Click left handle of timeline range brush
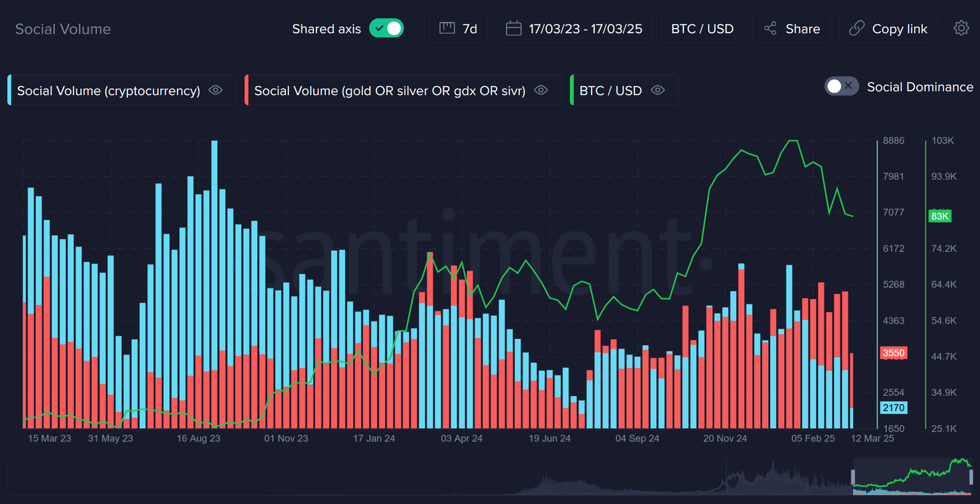 coord(854,477)
